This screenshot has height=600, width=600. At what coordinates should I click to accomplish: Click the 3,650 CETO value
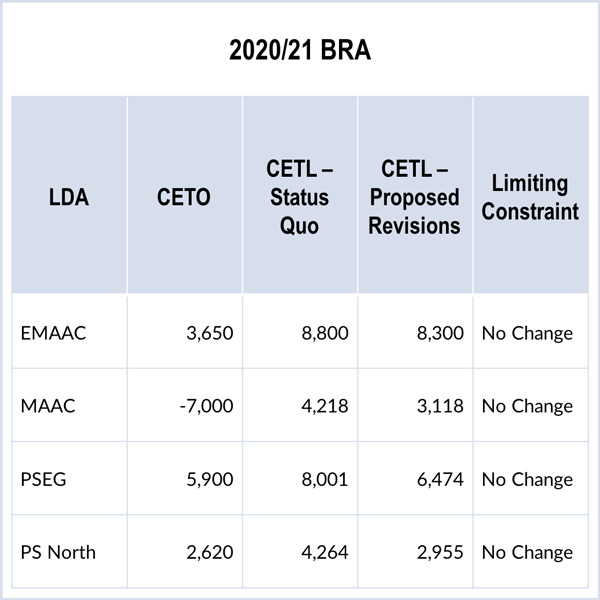(x=209, y=333)
